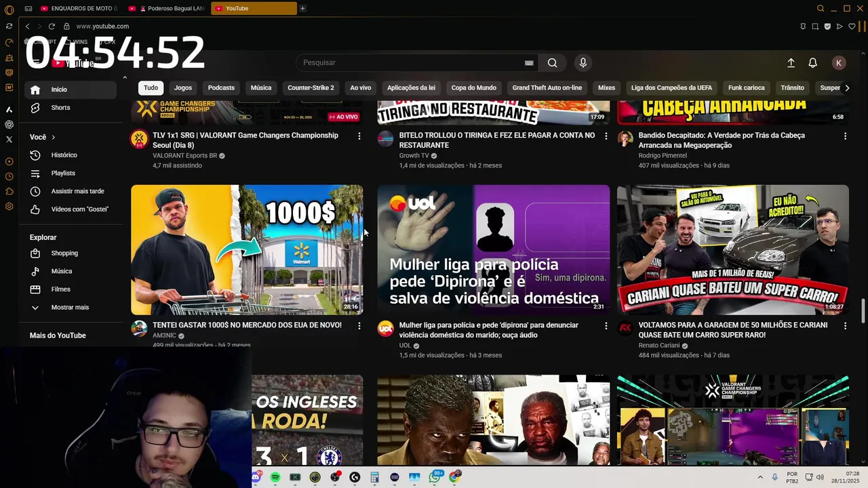868x488 pixels.
Task: Expand Mostrar mais in sidebar
Action: click(71, 308)
